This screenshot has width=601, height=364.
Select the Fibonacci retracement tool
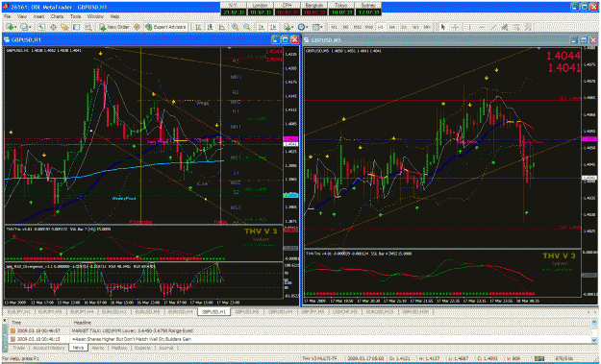click(517, 27)
